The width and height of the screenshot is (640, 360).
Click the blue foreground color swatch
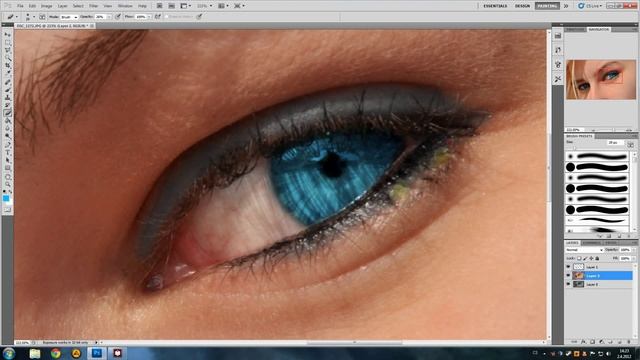[6, 198]
